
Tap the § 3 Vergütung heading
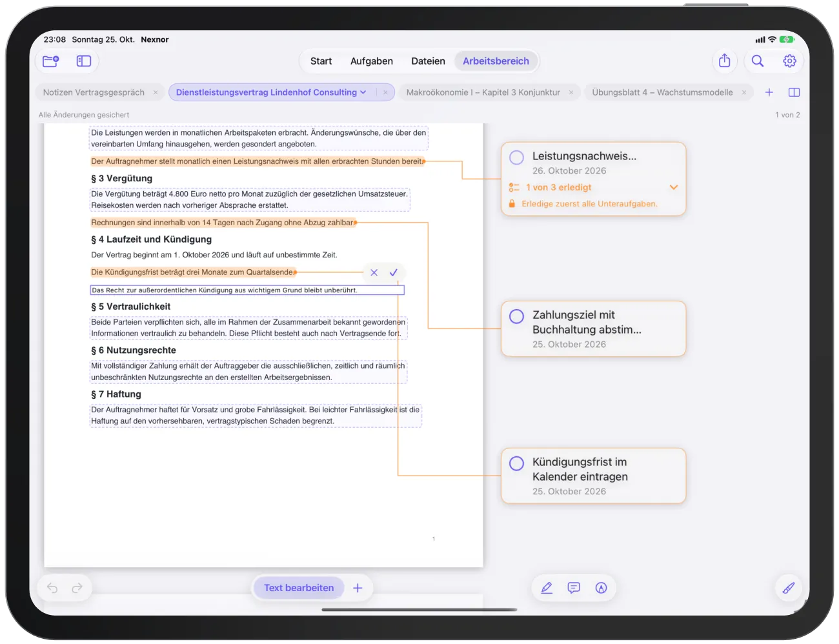122,178
